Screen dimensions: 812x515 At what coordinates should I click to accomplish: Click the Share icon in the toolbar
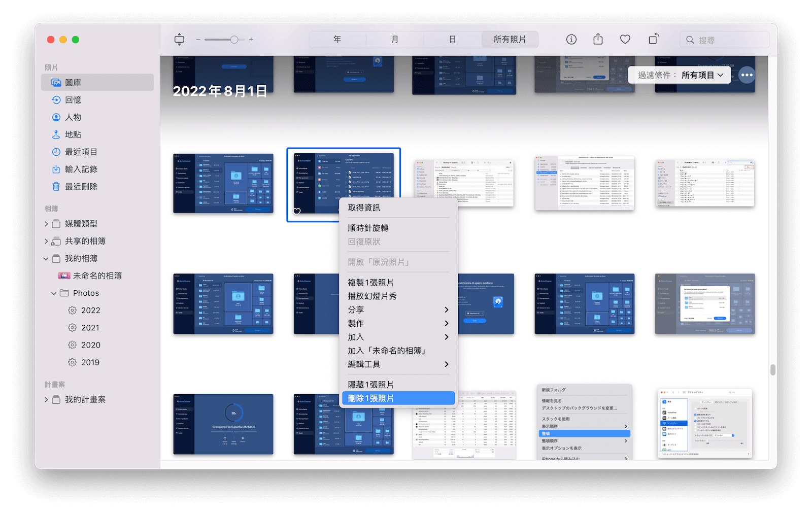598,39
